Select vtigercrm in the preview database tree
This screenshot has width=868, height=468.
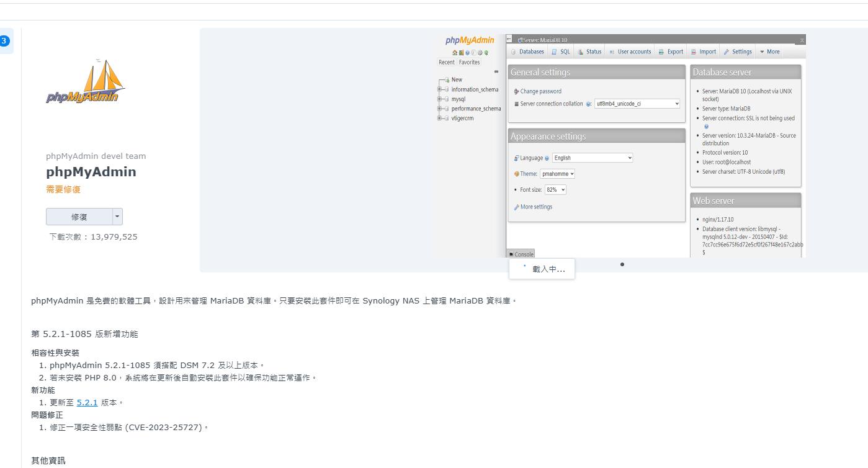462,118
